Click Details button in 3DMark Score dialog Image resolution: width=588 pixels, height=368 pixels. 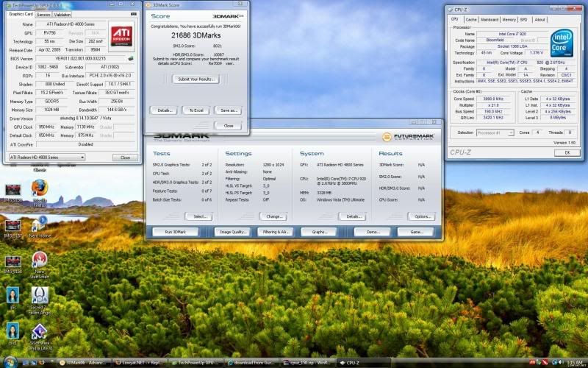(164, 110)
